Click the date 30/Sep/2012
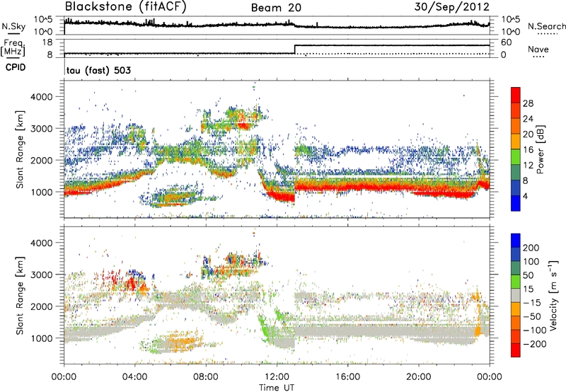 (x=451, y=7)
